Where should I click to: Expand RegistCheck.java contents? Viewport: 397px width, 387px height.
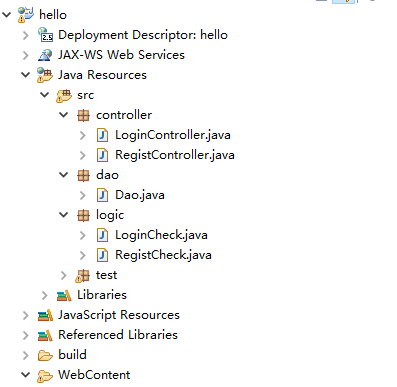pyautogui.click(x=83, y=255)
